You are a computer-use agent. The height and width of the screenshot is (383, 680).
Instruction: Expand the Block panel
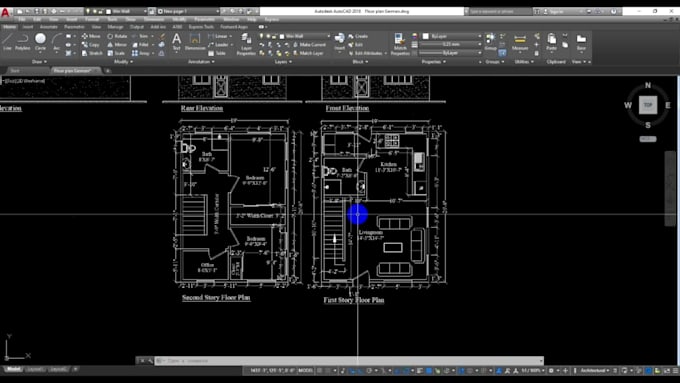click(x=360, y=62)
